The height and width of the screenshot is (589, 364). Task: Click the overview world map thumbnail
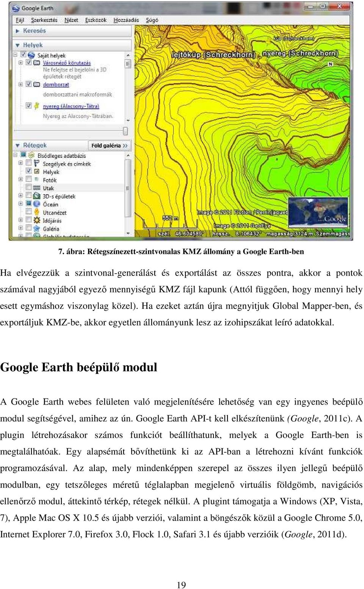[x=318, y=212]
